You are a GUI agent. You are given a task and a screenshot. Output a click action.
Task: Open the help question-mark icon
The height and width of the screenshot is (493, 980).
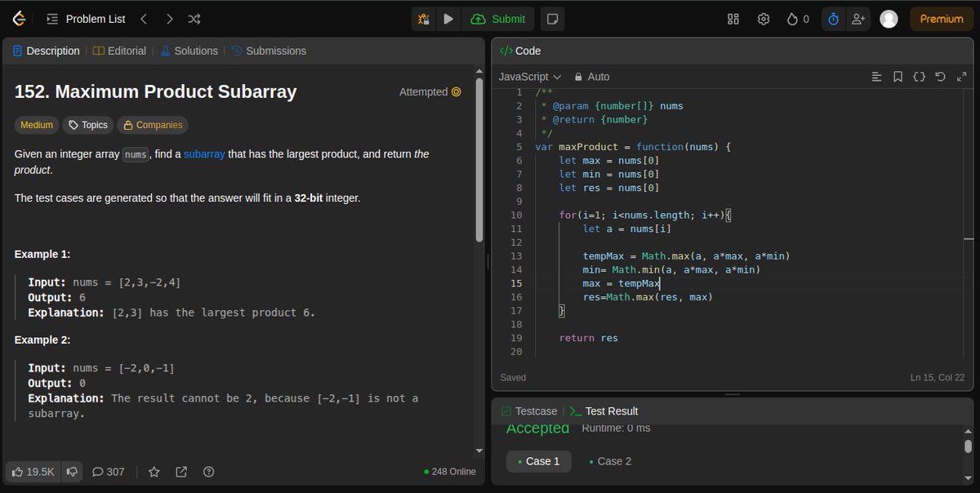click(209, 472)
